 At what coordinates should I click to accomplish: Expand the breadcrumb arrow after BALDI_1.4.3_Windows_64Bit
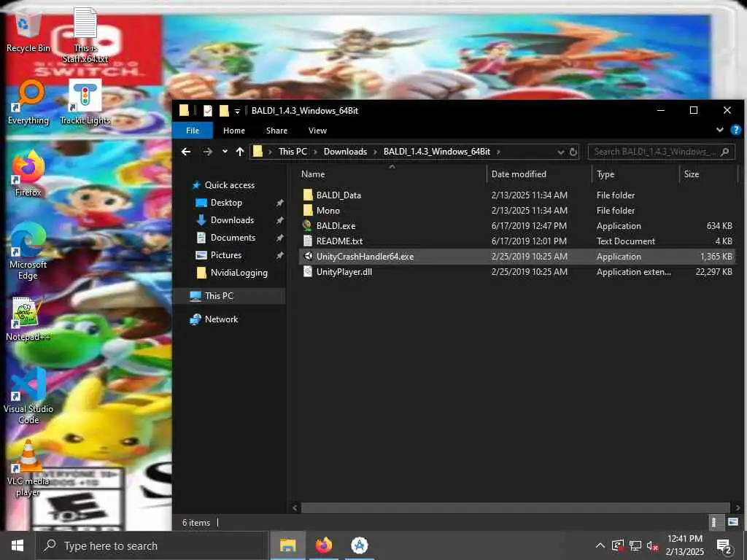(498, 152)
